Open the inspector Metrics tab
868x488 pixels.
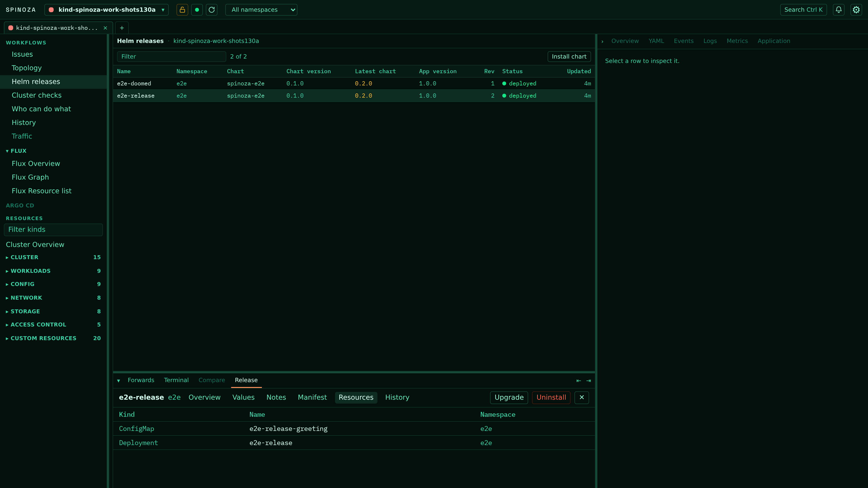[x=737, y=41]
